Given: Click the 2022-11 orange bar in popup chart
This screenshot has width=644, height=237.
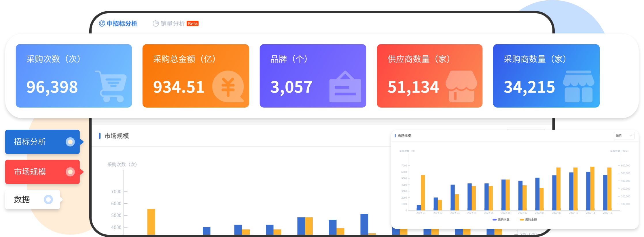Looking at the screenshot, I should pyautogui.click(x=592, y=189).
